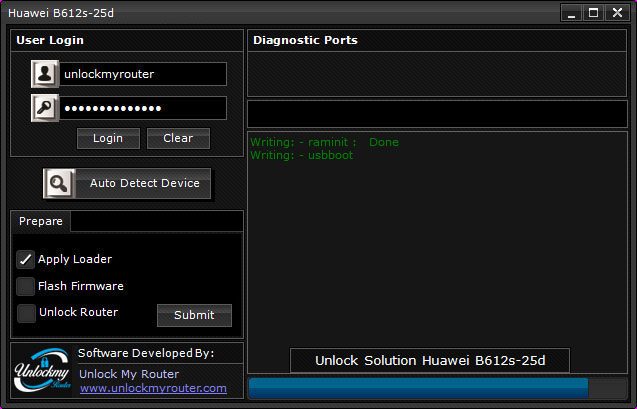
Task: Click the Login button
Action: pos(108,138)
